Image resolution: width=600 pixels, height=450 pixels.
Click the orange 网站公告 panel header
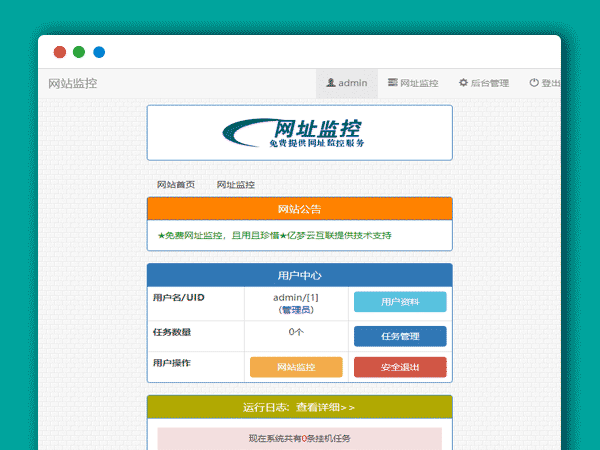tap(299, 209)
